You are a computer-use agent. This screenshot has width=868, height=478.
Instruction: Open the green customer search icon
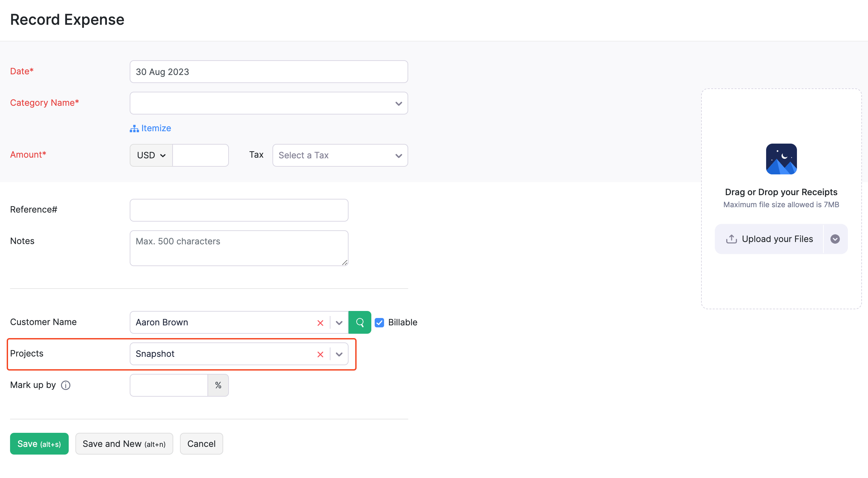(360, 322)
